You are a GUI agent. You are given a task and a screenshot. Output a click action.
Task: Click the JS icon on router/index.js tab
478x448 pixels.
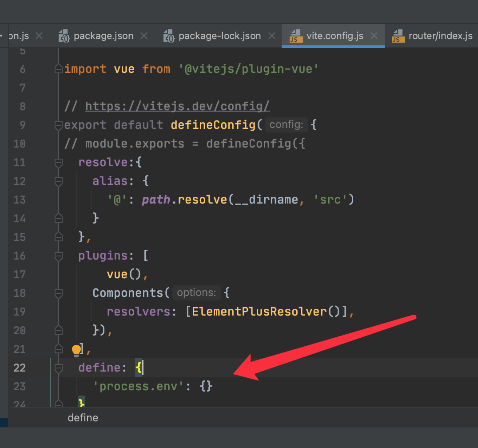pyautogui.click(x=398, y=36)
